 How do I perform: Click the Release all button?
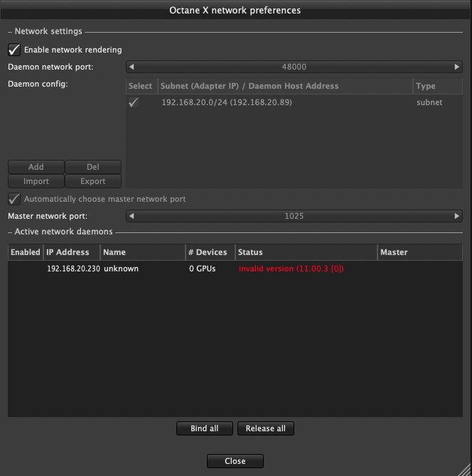tap(265, 428)
